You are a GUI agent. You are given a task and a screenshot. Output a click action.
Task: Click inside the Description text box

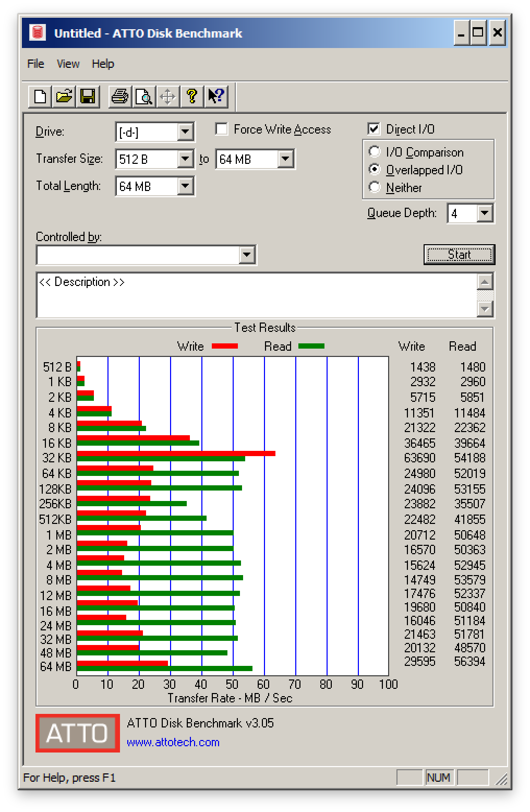(256, 295)
